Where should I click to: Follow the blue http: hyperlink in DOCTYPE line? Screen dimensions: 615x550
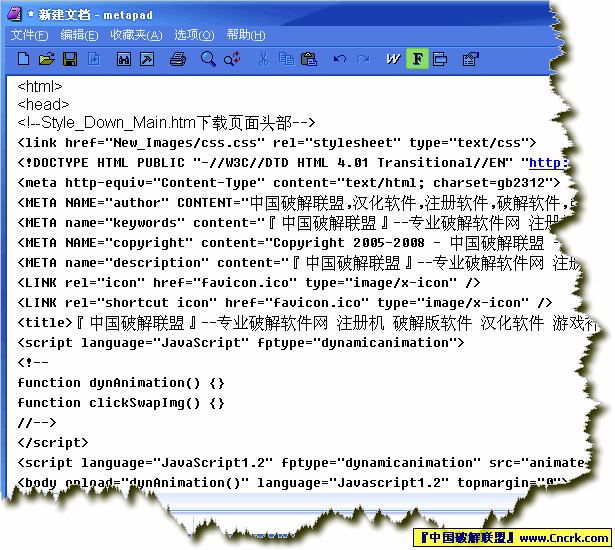(548, 163)
